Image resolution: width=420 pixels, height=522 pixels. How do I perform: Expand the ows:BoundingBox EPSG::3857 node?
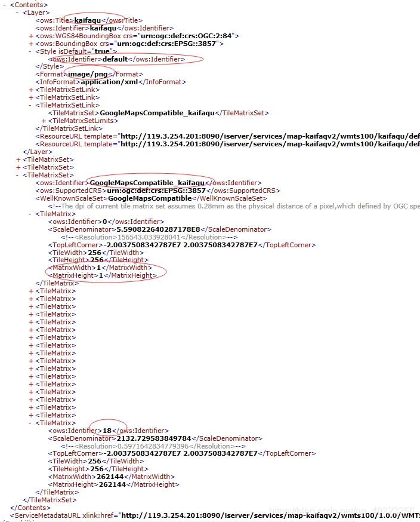(31, 44)
